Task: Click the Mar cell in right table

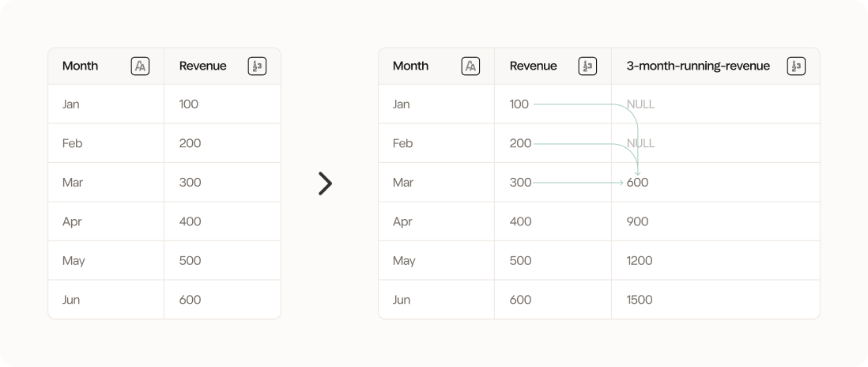Action: [x=403, y=183]
